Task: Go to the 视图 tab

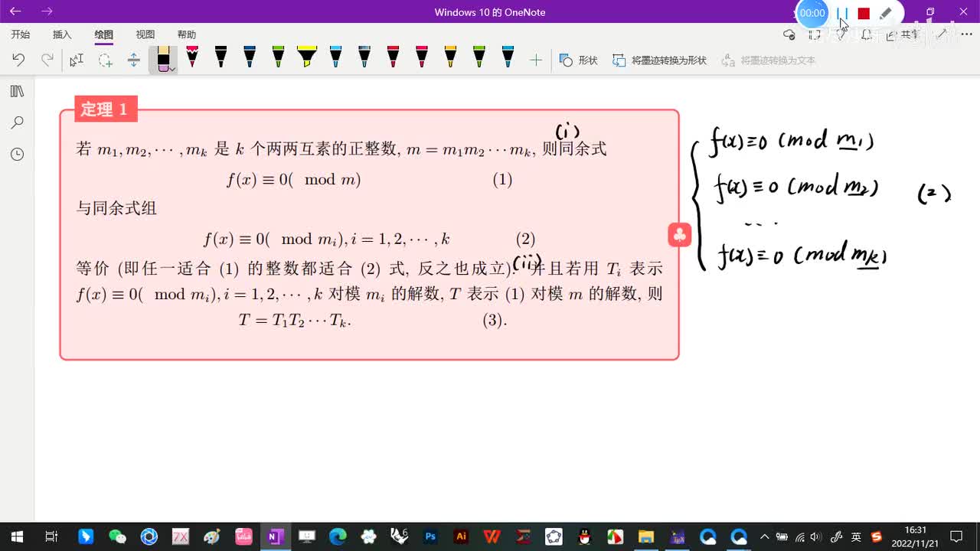Action: (145, 34)
